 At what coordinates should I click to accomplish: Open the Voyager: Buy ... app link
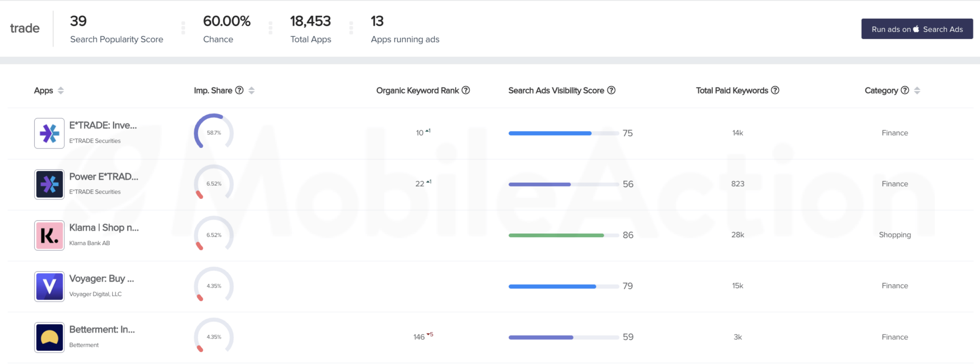click(101, 278)
